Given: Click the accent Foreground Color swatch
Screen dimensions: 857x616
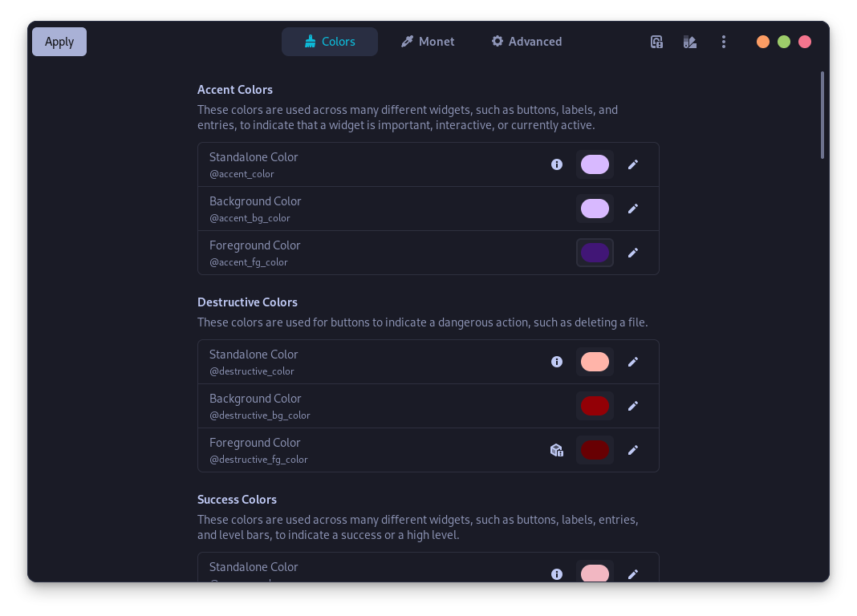Looking at the screenshot, I should coord(595,253).
